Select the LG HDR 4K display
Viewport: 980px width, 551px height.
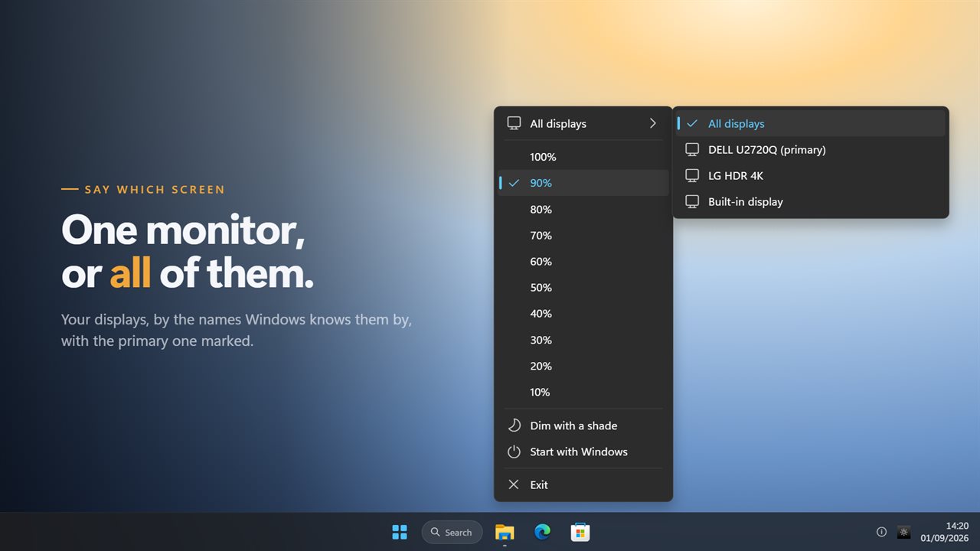click(811, 175)
